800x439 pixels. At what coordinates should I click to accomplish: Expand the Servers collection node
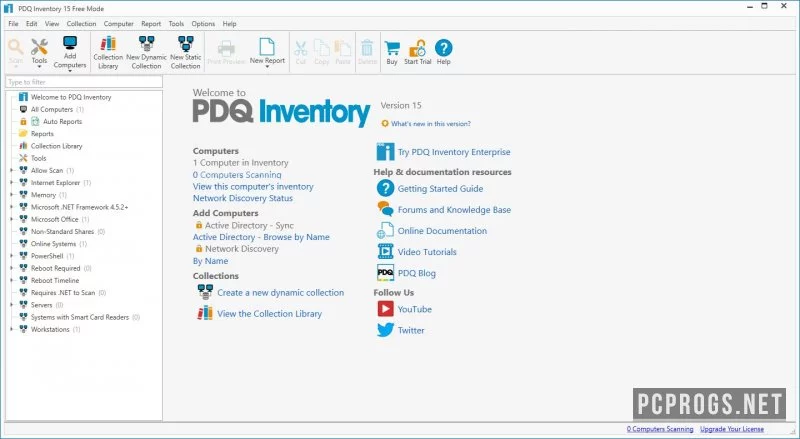pos(12,305)
